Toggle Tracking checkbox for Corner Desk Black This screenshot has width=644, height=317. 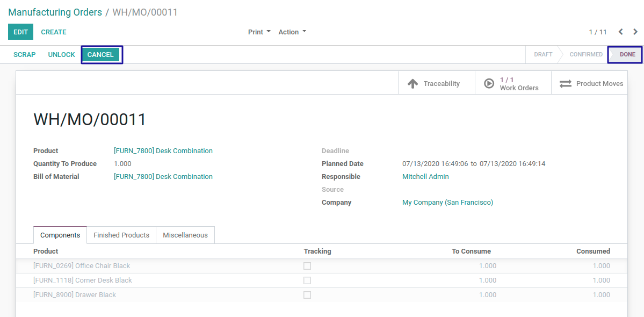[x=307, y=280]
